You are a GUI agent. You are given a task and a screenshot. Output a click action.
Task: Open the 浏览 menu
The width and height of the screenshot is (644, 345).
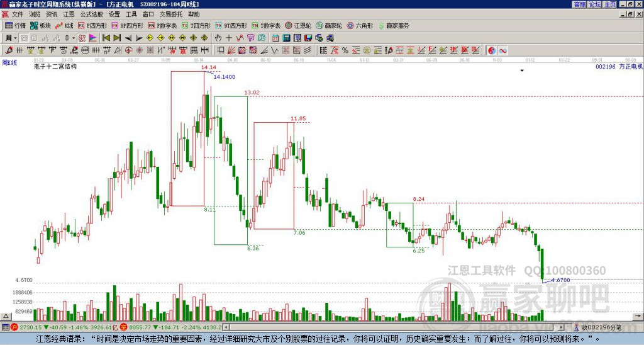pos(35,14)
